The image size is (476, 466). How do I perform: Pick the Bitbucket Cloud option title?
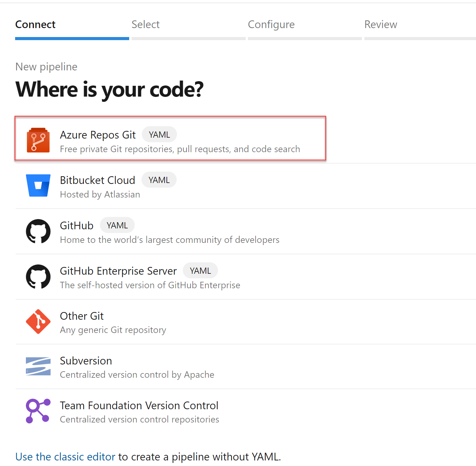tap(97, 180)
